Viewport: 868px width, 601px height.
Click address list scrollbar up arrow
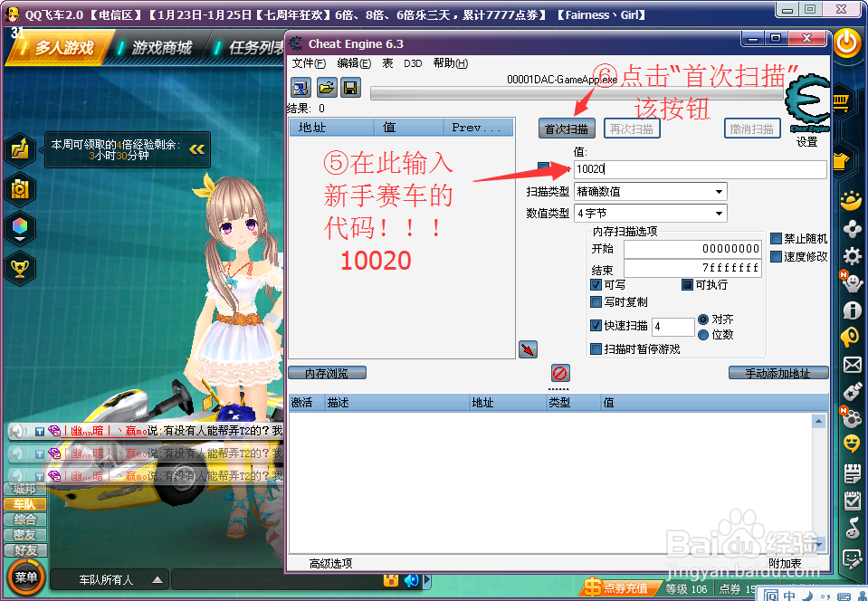tap(819, 422)
